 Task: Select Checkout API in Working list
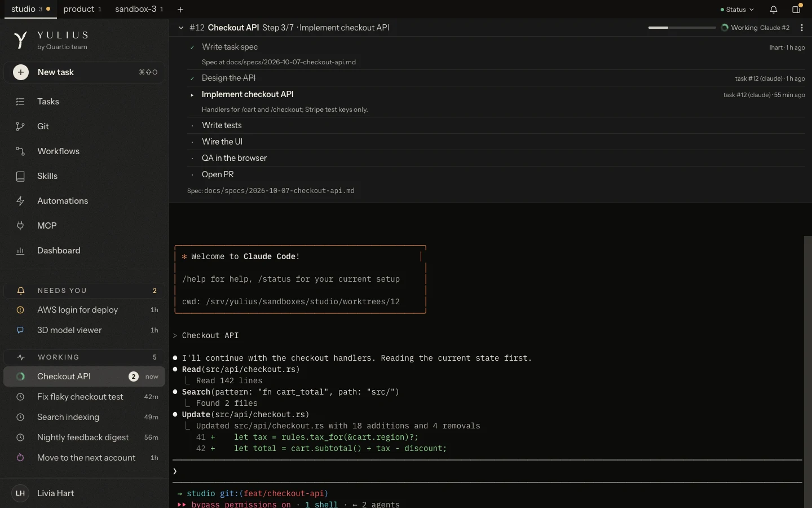85,376
